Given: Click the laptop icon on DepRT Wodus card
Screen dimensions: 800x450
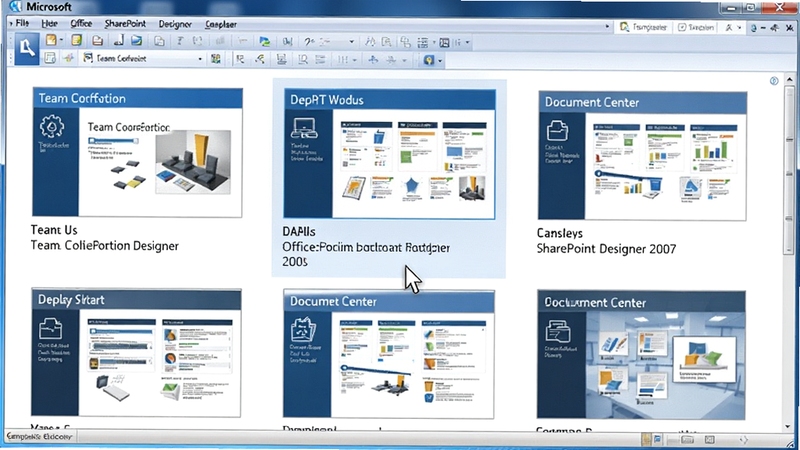Looking at the screenshot, I should coord(304,128).
